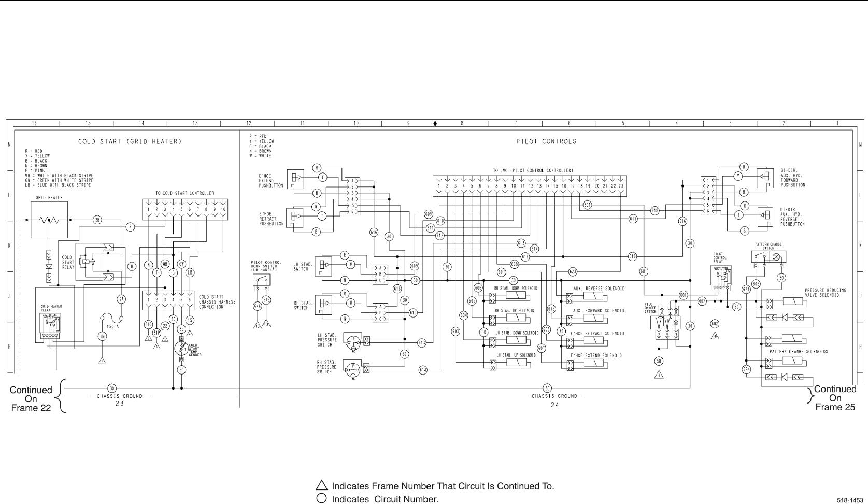Select the 150 A fuse link symbol
The width and height of the screenshot is (868, 504).
[111, 318]
